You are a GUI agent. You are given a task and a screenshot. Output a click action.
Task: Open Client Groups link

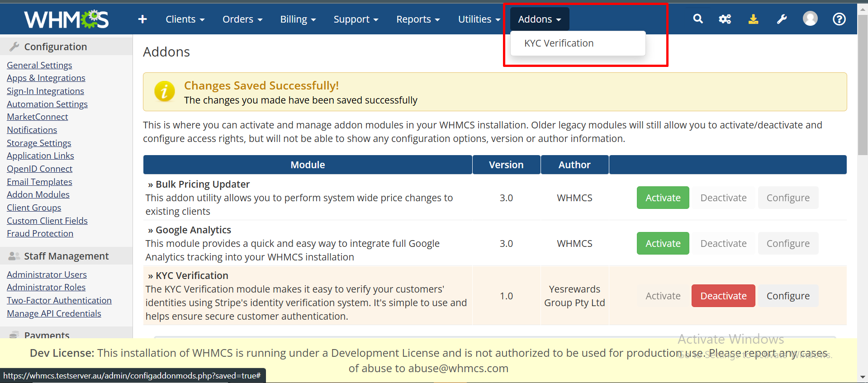34,208
